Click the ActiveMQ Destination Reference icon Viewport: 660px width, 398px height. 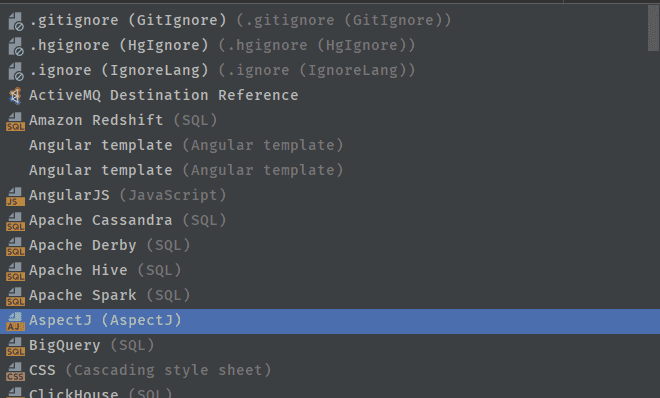tap(15, 96)
